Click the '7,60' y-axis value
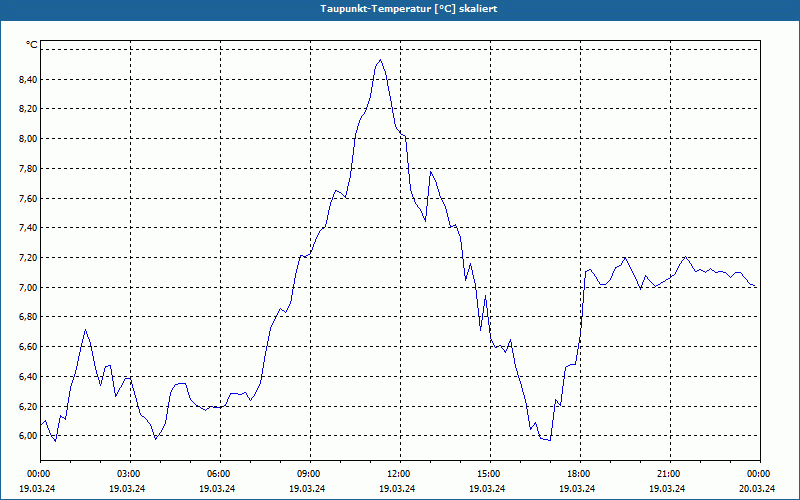The width and height of the screenshot is (800, 500). [29, 198]
